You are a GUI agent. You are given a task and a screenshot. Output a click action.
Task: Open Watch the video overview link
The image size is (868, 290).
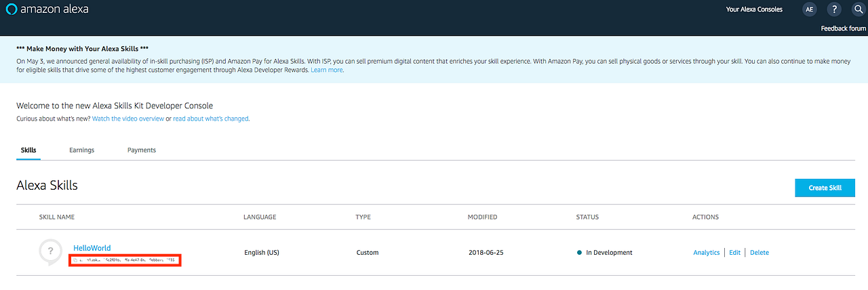pyautogui.click(x=128, y=119)
